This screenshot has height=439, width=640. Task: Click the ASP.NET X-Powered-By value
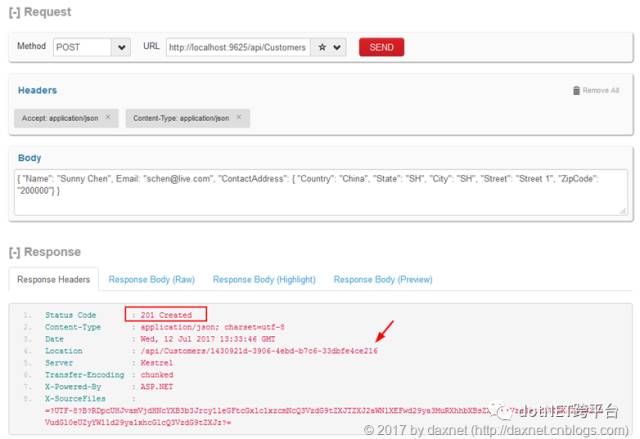(157, 387)
